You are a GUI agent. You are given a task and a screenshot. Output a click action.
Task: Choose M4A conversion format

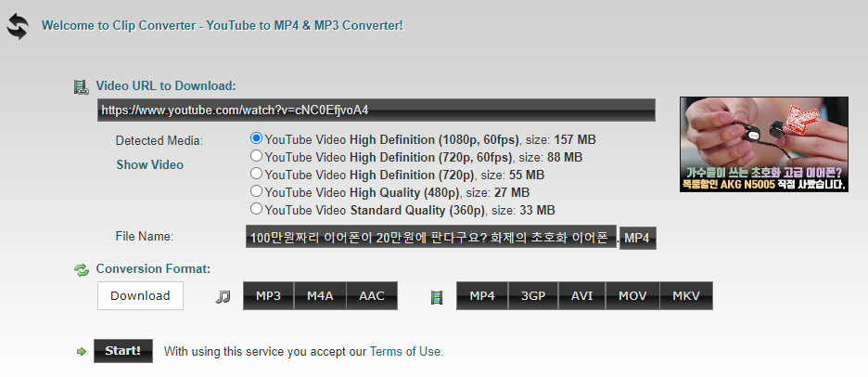pos(321,296)
